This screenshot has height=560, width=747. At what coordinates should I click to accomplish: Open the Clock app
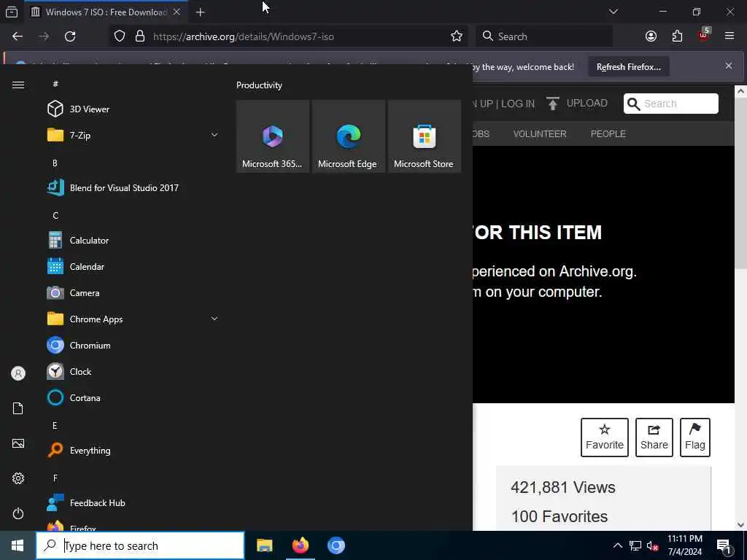coord(133,371)
